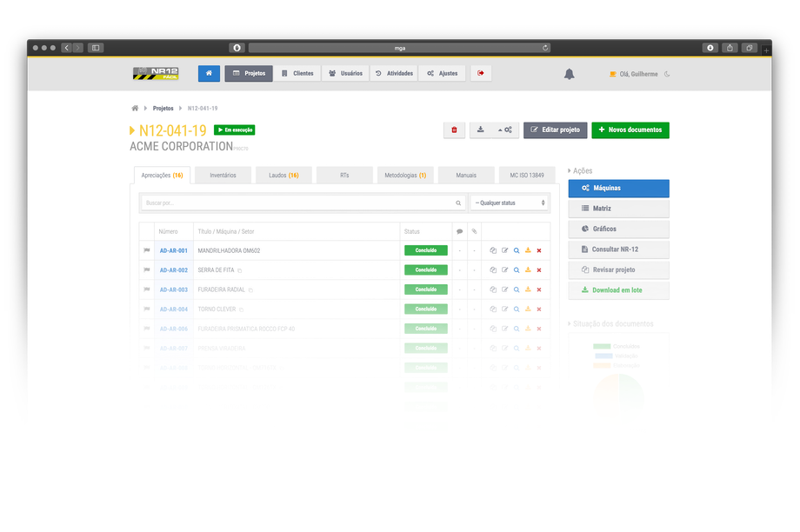Image resolution: width=800 pixels, height=532 pixels.
Task: Download the AD-AR-004 document via orange icon
Action: [528, 309]
